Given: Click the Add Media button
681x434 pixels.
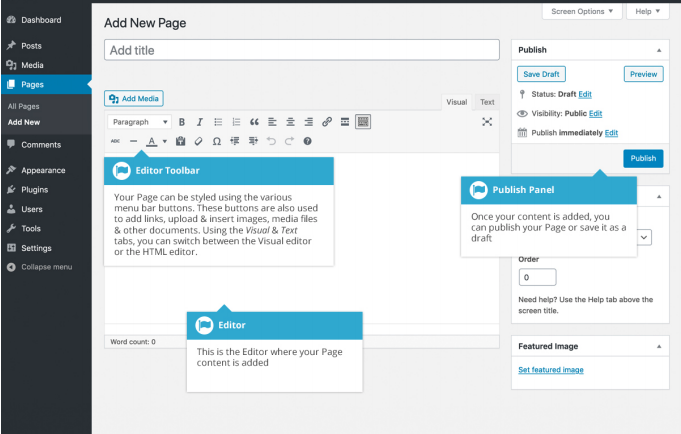Looking at the screenshot, I should [x=134, y=99].
